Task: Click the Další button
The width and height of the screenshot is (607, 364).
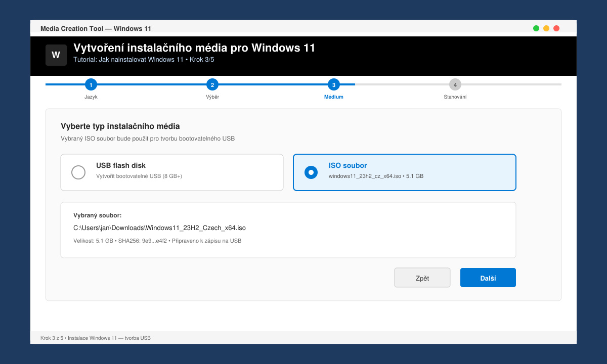Action: point(488,278)
